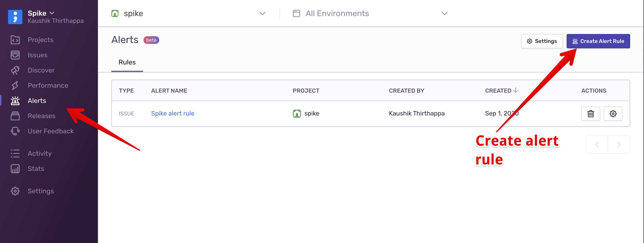Click the ISSUE type cell
The height and width of the screenshot is (243, 644).
[x=126, y=114]
